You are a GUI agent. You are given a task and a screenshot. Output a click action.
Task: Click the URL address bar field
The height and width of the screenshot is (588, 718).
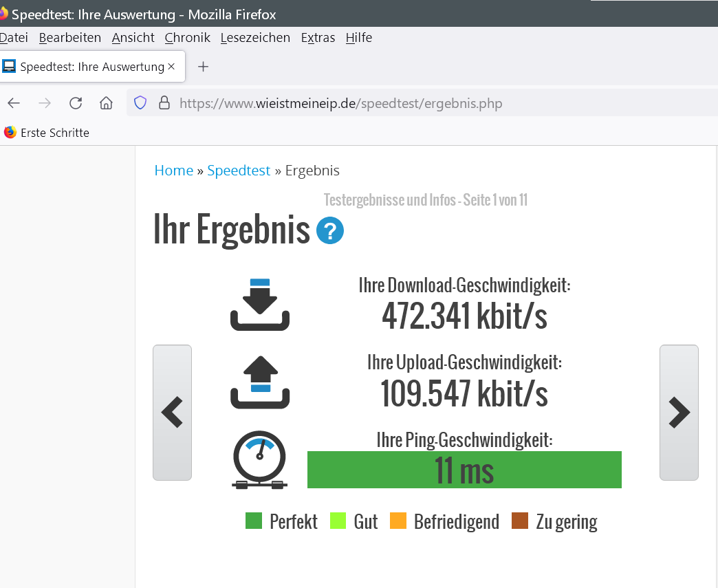click(413, 103)
